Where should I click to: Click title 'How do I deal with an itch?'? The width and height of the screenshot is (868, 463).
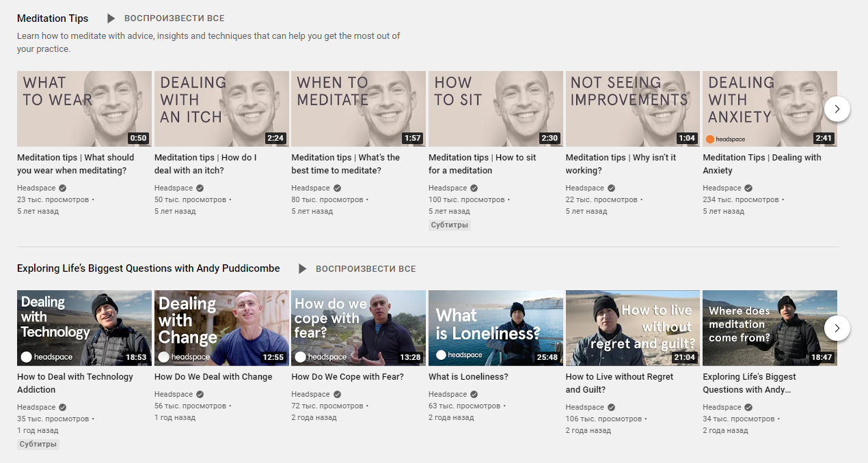[x=206, y=164]
